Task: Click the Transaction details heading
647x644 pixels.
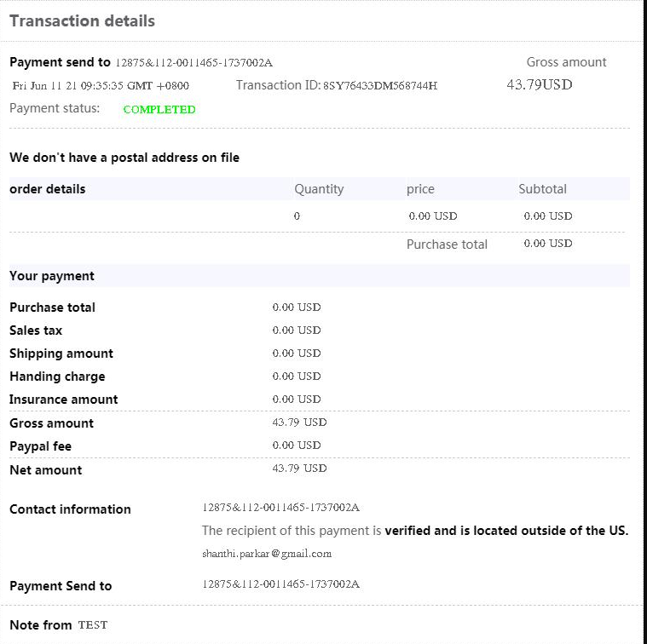Action: [x=82, y=20]
